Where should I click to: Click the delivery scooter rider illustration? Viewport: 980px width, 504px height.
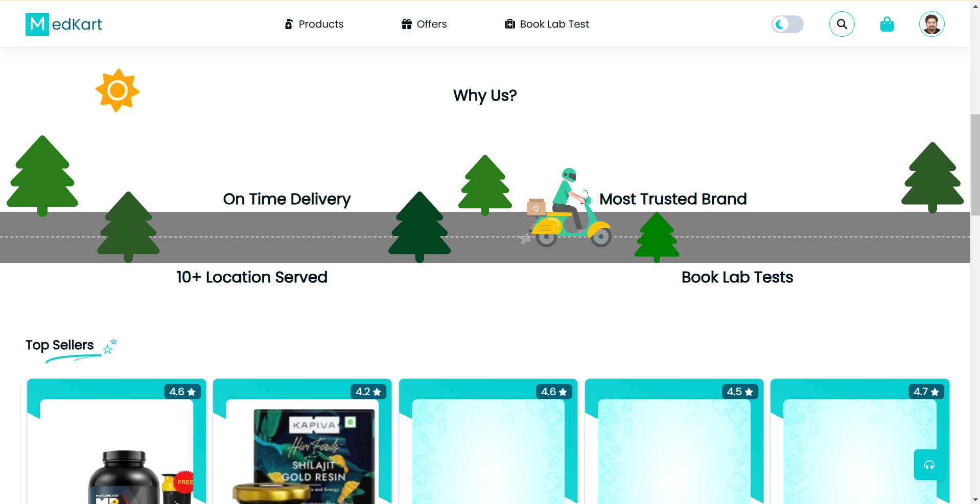[x=568, y=208]
